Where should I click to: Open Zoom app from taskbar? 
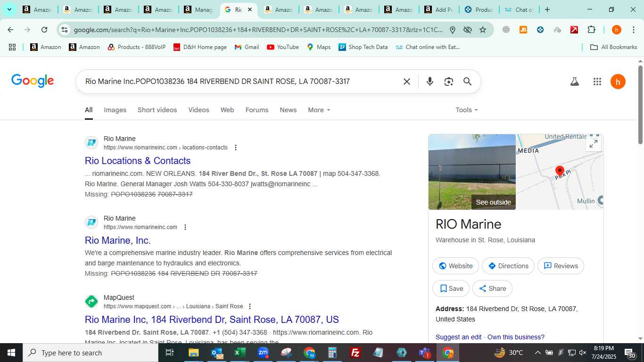click(x=263, y=353)
